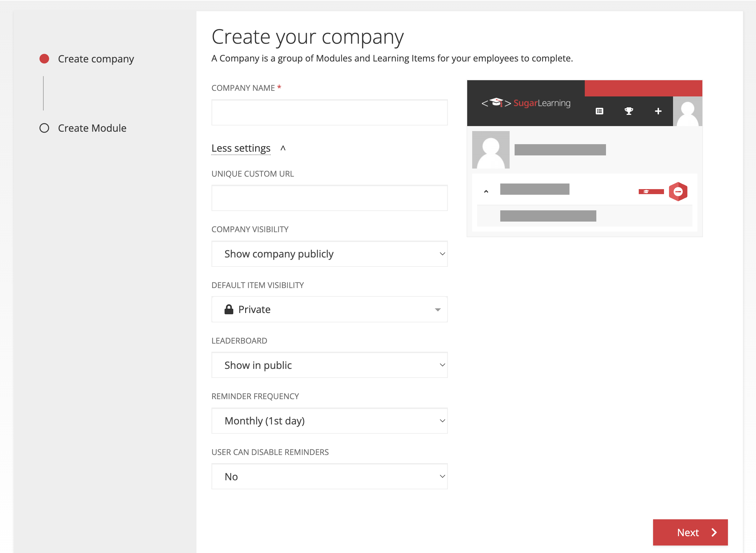
Task: Select the Create company step indicator
Action: click(44, 59)
